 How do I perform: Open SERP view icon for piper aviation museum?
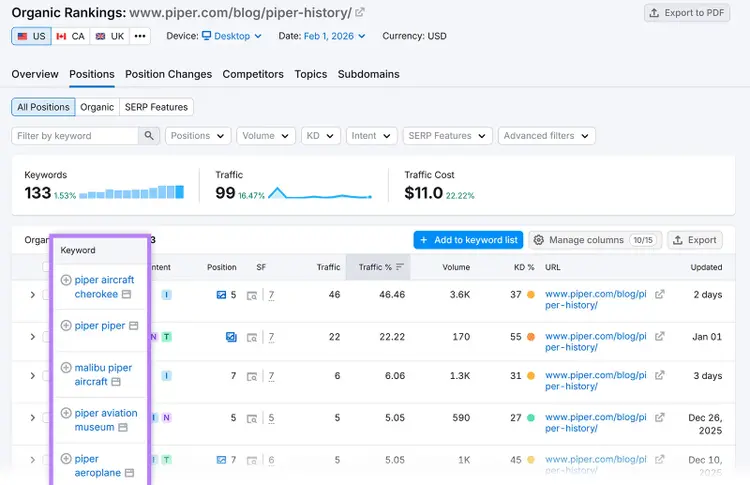(x=123, y=427)
